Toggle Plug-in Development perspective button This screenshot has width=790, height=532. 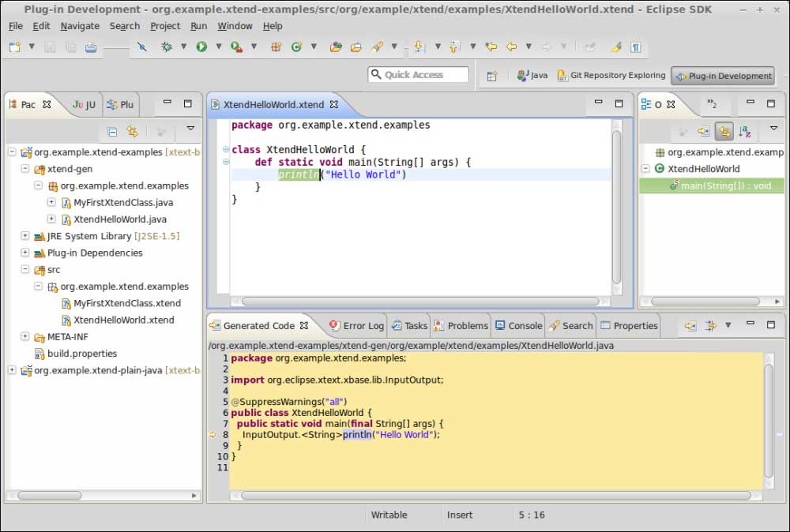[x=723, y=76]
